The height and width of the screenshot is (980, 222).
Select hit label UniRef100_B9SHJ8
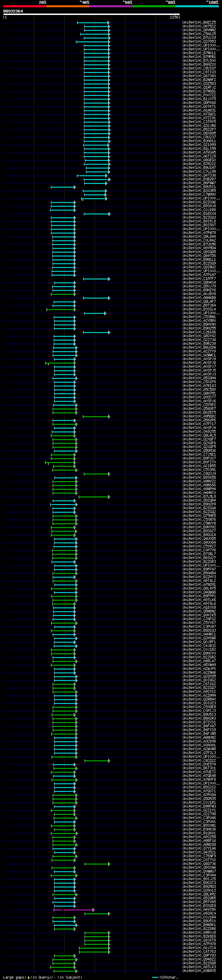pos(199,206)
